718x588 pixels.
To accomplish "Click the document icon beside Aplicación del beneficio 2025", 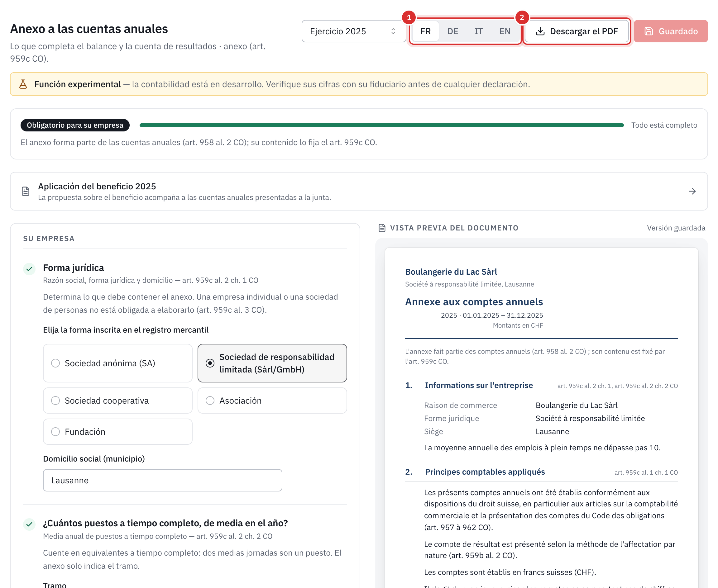I will [26, 191].
